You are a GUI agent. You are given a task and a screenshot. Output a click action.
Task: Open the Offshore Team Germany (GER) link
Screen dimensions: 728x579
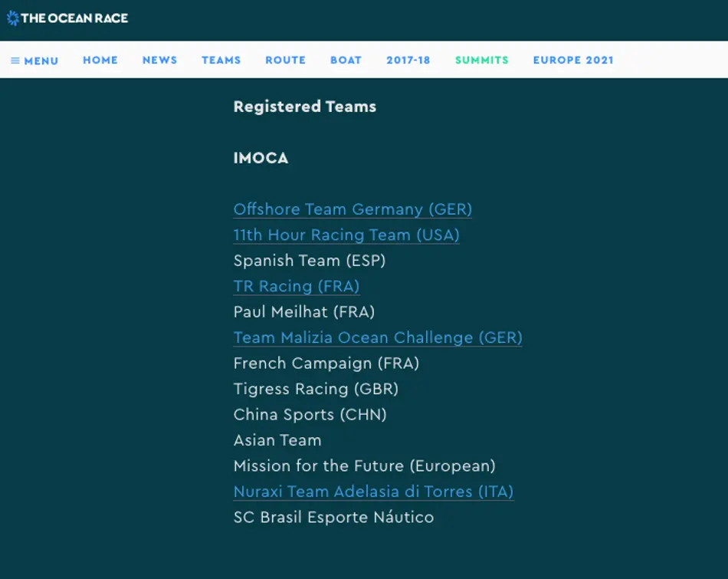pyautogui.click(x=353, y=209)
